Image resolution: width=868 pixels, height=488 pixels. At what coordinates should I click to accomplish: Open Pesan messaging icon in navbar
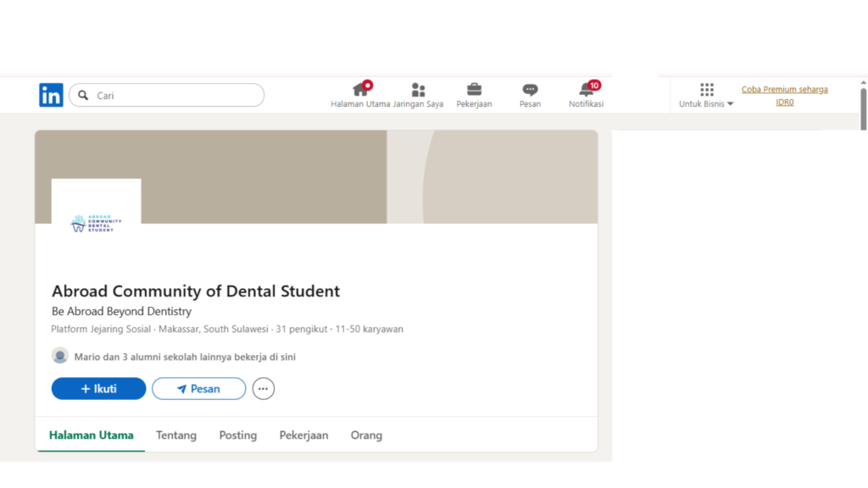(530, 90)
